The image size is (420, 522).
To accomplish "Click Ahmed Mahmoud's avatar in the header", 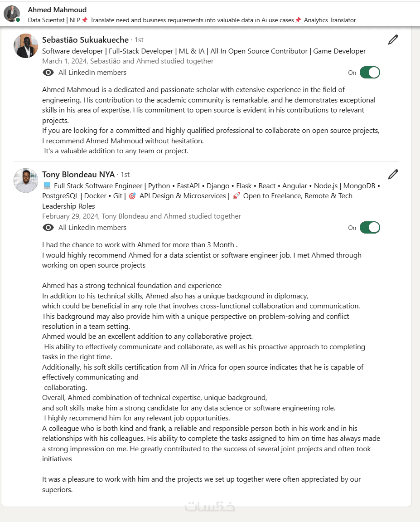I will coord(11,14).
